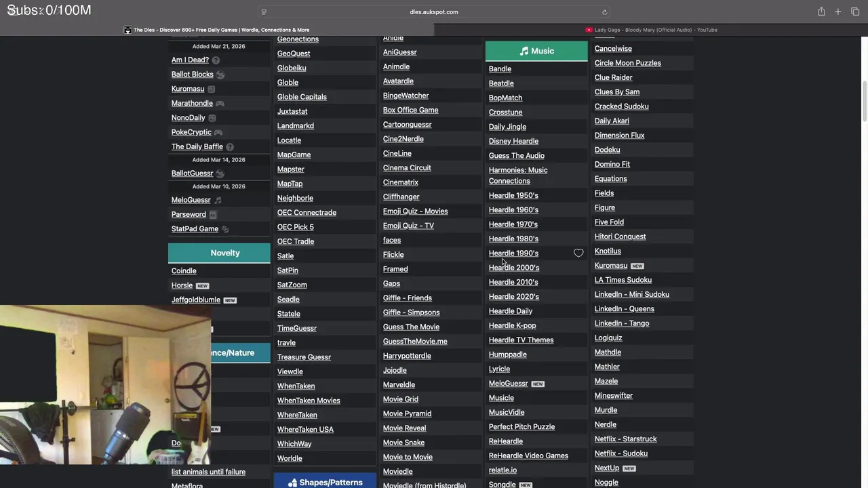This screenshot has height=488, width=868.
Task: Click the question-mark icon beside The Daily Baffle
Action: (230, 147)
